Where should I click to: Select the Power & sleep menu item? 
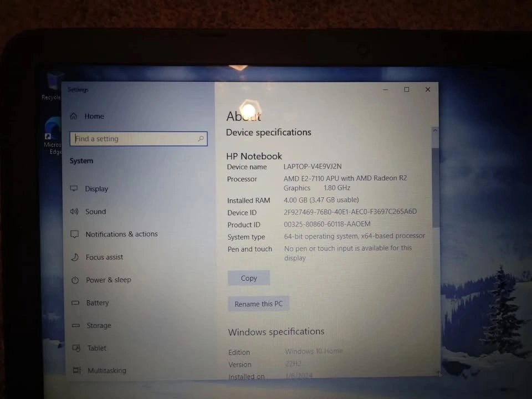coord(108,280)
